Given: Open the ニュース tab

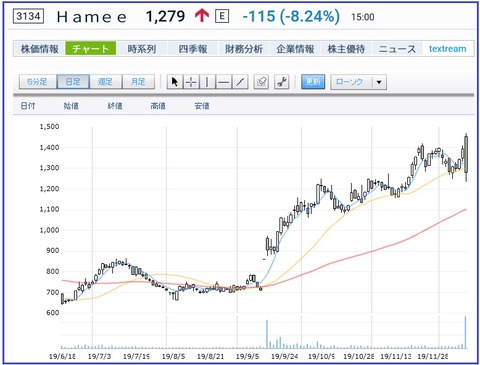Looking at the screenshot, I should 397,49.
